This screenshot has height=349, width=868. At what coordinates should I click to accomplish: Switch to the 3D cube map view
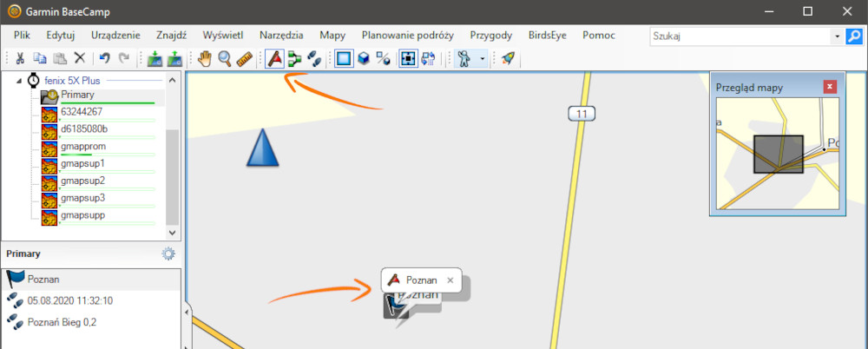click(364, 59)
